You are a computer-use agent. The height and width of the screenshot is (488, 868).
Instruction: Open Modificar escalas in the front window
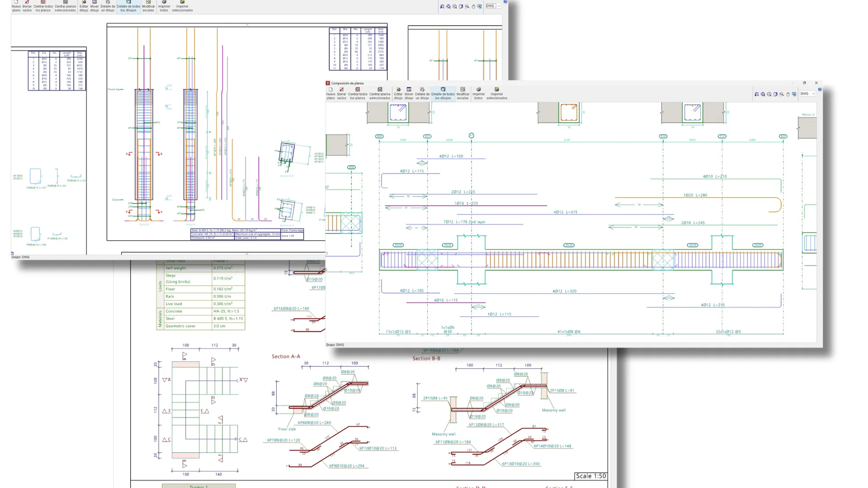click(x=463, y=94)
